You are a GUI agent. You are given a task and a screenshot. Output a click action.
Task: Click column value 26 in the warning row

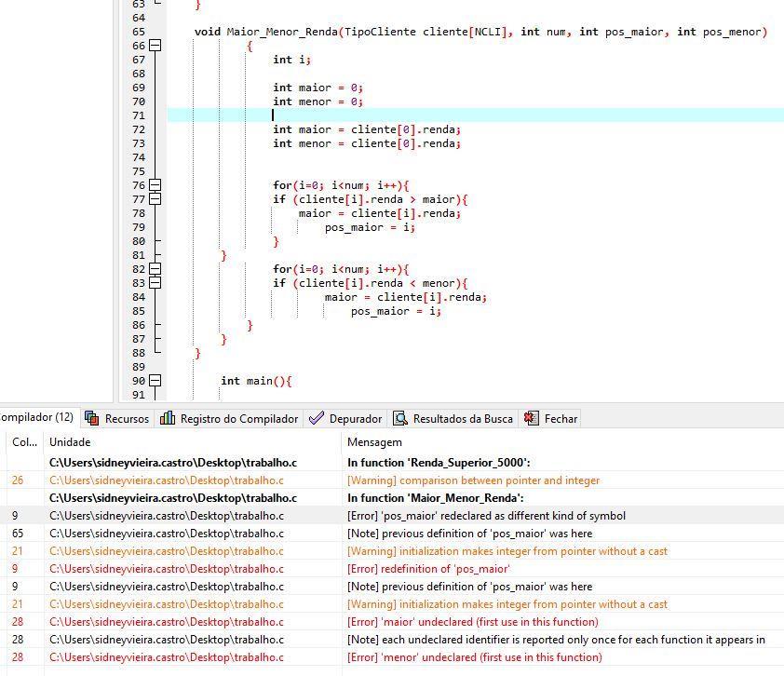click(x=18, y=480)
